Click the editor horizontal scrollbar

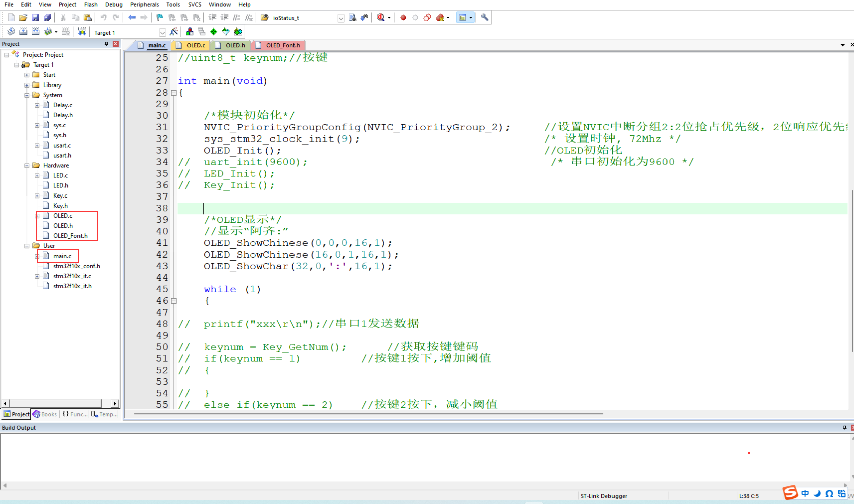pos(368,414)
